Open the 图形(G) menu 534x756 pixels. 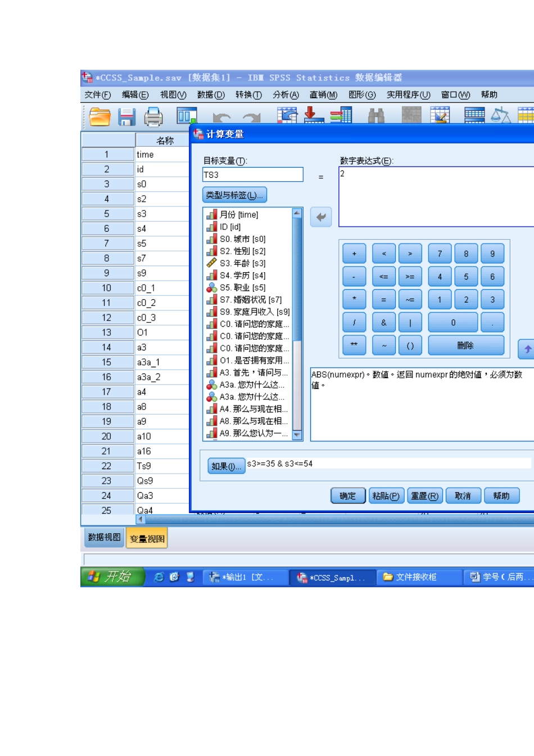[x=362, y=94]
